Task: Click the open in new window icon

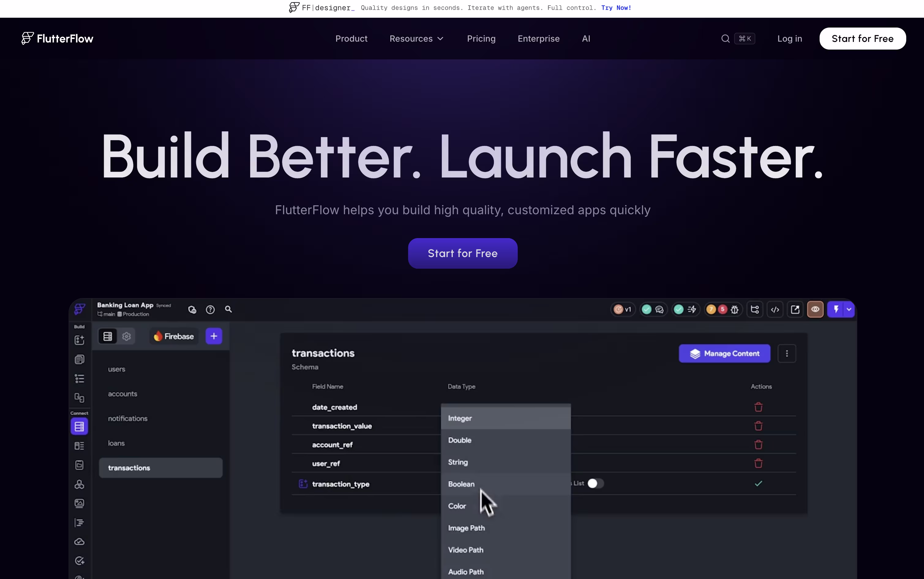Action: (x=795, y=309)
